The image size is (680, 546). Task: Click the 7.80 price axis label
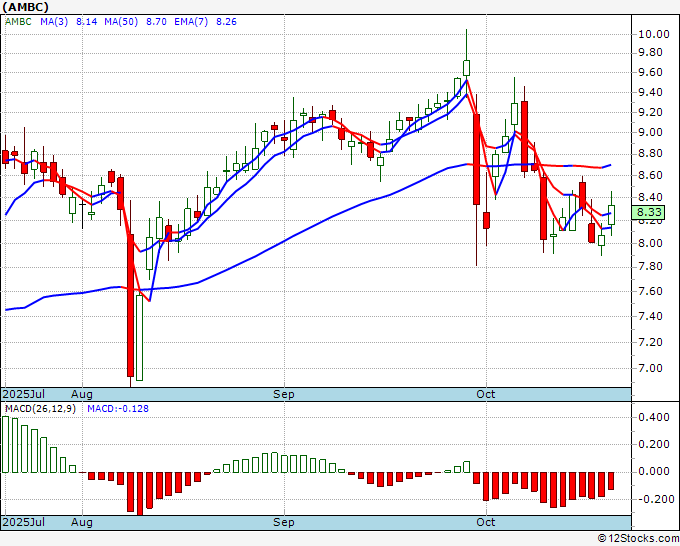(x=651, y=267)
